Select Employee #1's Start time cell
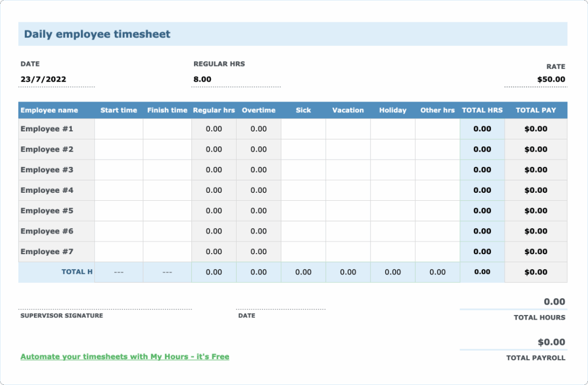 click(x=118, y=129)
